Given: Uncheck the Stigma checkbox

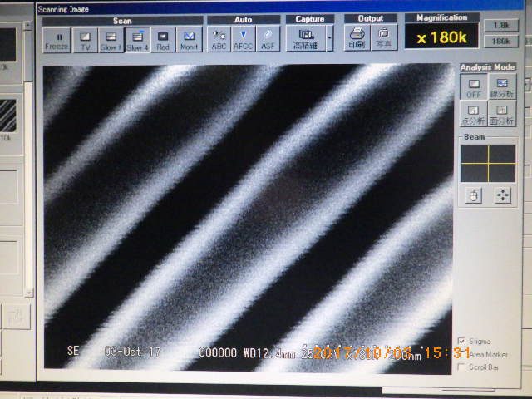Looking at the screenshot, I should click(x=461, y=341).
